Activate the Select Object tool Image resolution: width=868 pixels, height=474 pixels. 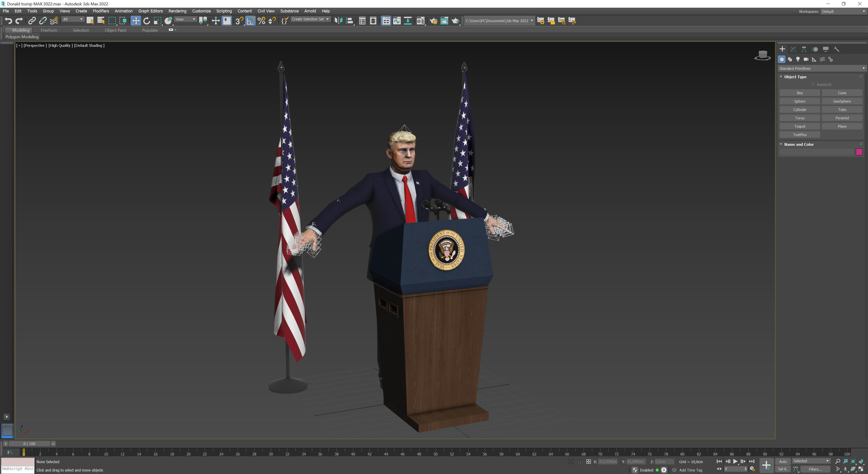pyautogui.click(x=90, y=21)
